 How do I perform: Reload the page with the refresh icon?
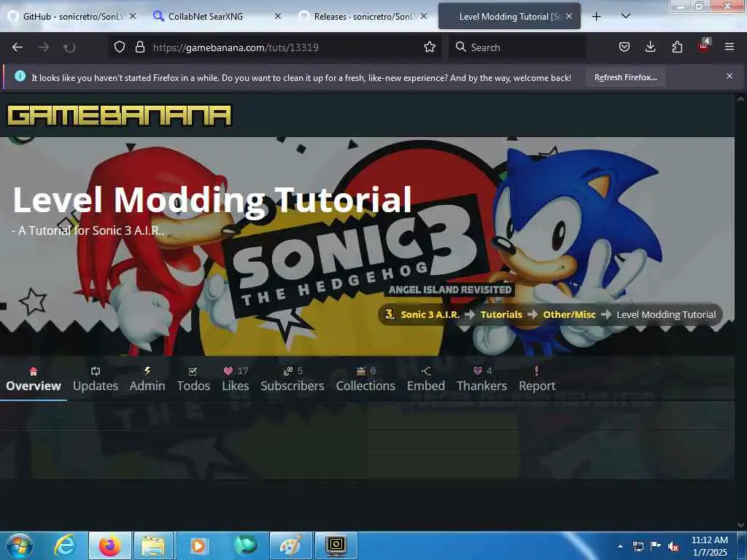coord(69,47)
